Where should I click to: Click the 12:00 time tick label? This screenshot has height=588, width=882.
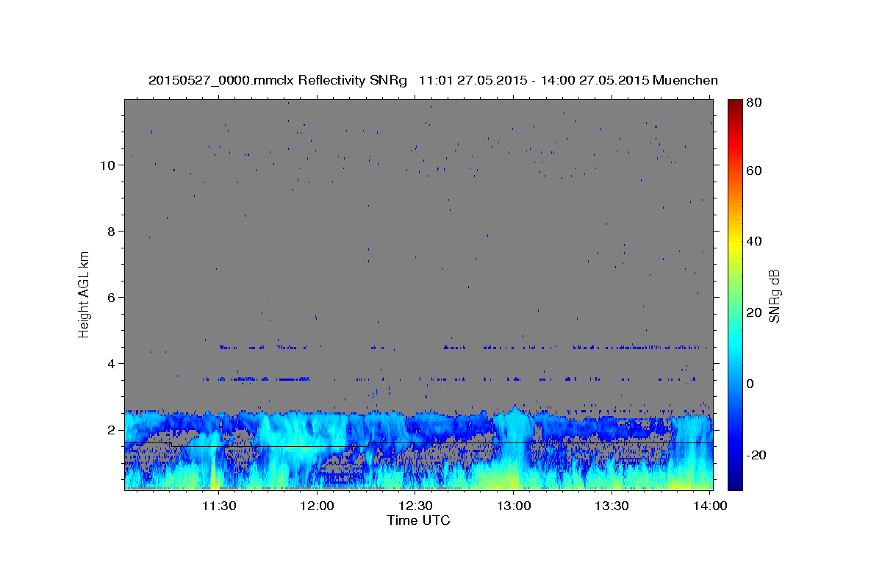[x=318, y=506]
